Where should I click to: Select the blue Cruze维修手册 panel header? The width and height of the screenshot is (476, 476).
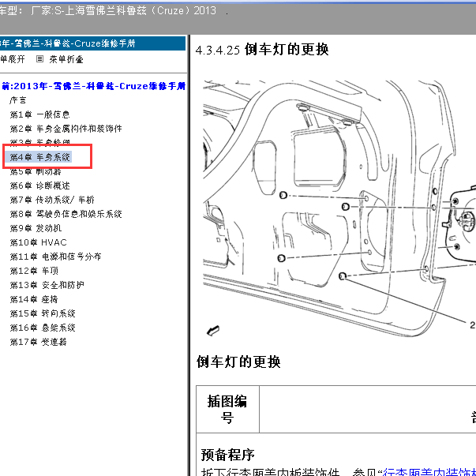pos(92,43)
